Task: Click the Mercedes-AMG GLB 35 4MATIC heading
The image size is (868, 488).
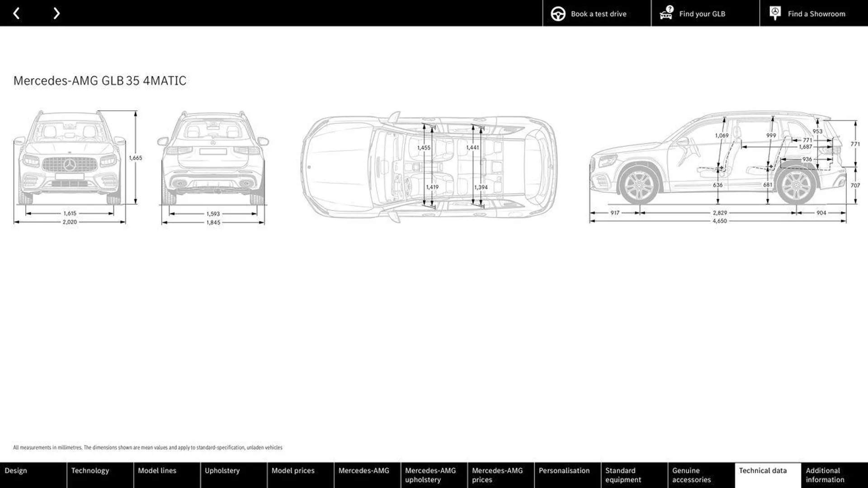Action: tap(100, 80)
